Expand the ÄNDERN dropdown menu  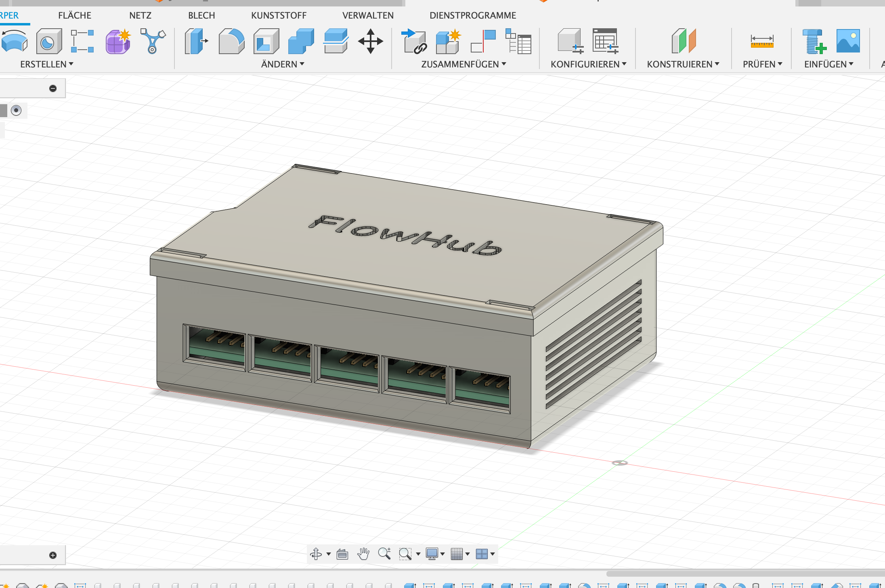283,64
